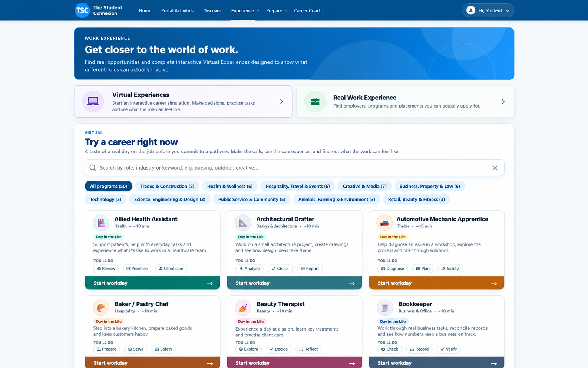The width and height of the screenshot is (588, 368).
Task: Click the Automotive Mechanic car icon
Action: click(x=384, y=223)
